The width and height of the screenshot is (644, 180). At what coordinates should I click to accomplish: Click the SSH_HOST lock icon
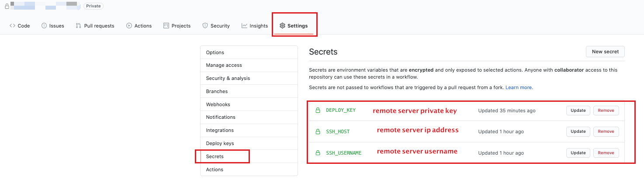318,132
